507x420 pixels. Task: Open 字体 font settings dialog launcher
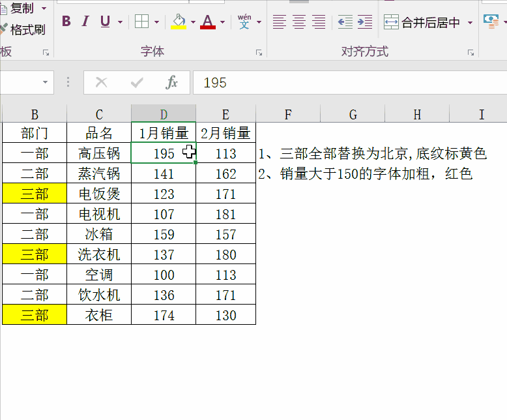click(x=259, y=52)
